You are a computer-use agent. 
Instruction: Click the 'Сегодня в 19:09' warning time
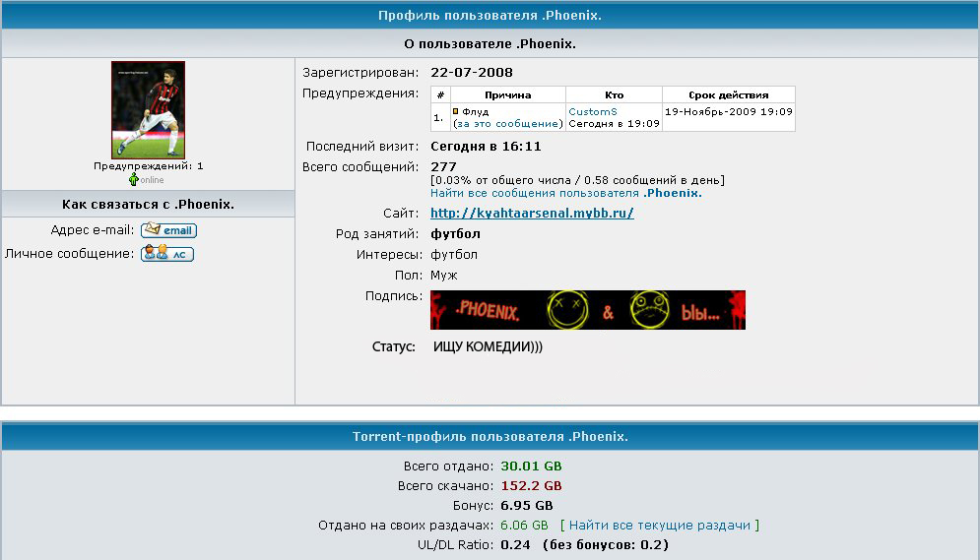(x=614, y=124)
